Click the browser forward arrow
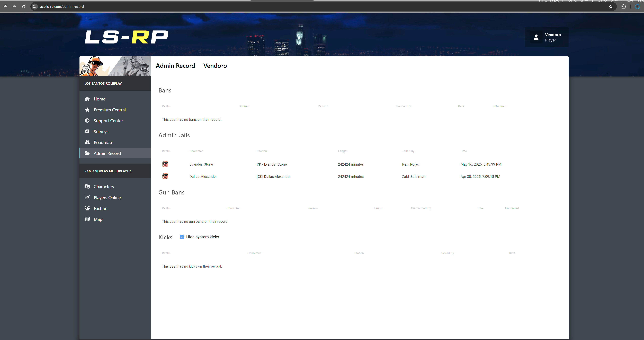The width and height of the screenshot is (644, 340). [x=14, y=6]
